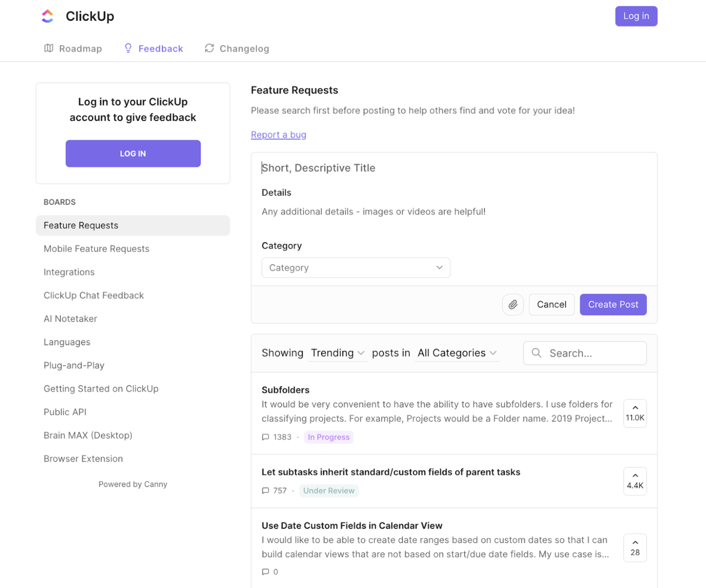Click the ClickUp brand name text

click(90, 16)
